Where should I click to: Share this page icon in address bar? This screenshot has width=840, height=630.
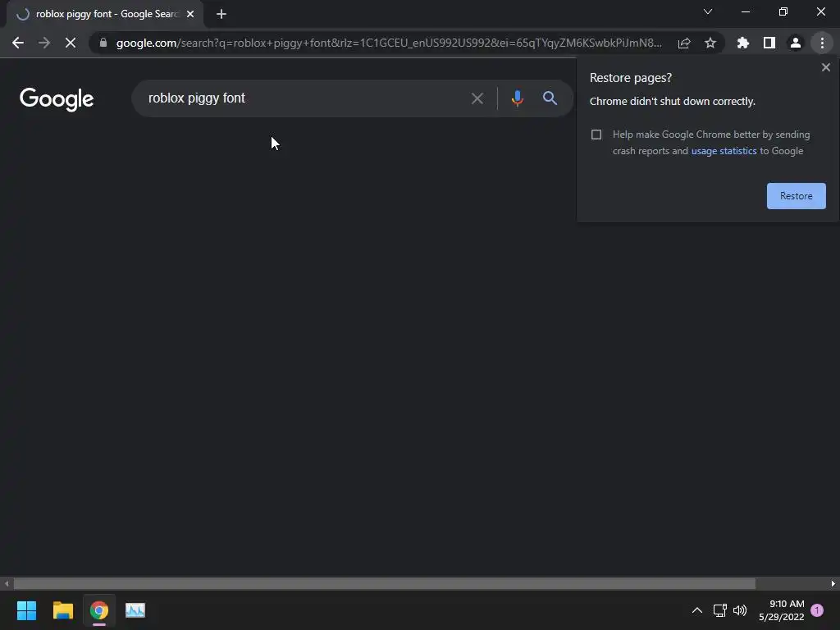(684, 43)
